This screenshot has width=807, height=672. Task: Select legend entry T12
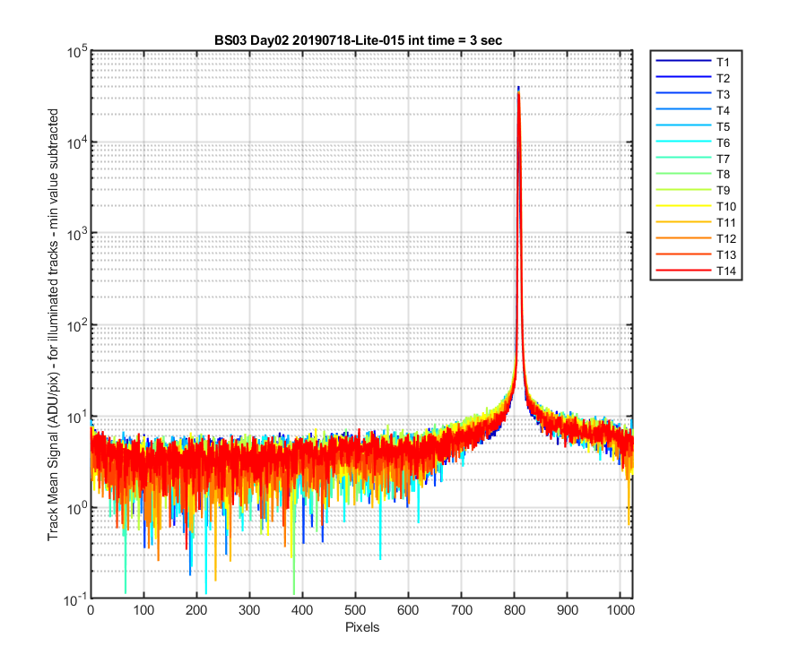point(696,238)
